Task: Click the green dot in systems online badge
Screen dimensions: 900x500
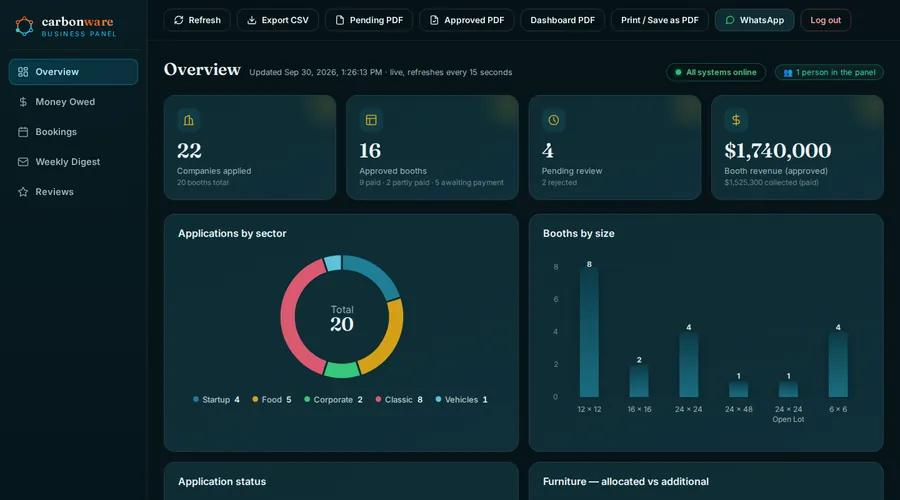Action: [x=678, y=72]
